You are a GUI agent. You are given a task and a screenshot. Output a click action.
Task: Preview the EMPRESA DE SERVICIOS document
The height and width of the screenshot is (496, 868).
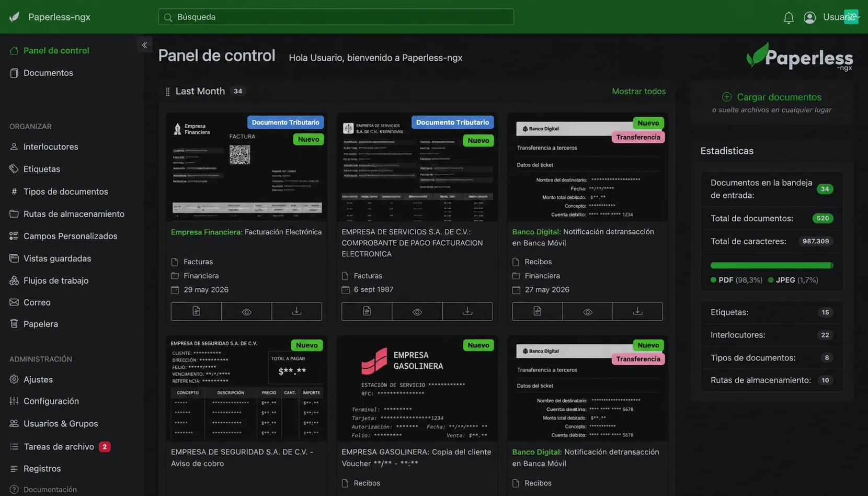pos(417,311)
